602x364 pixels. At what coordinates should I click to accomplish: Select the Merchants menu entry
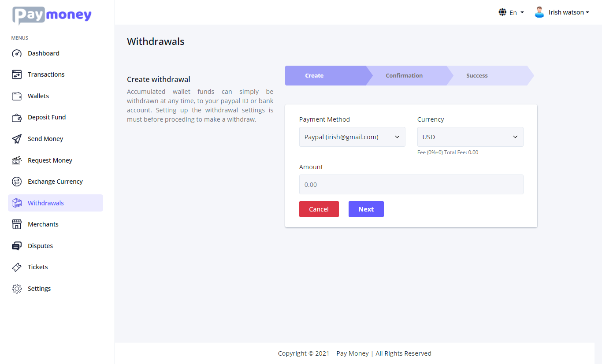point(42,224)
